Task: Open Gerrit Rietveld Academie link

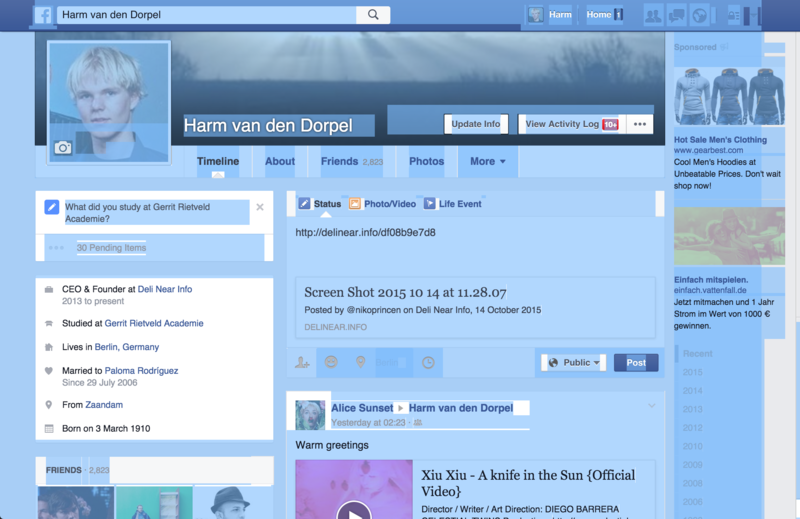Action: point(154,323)
